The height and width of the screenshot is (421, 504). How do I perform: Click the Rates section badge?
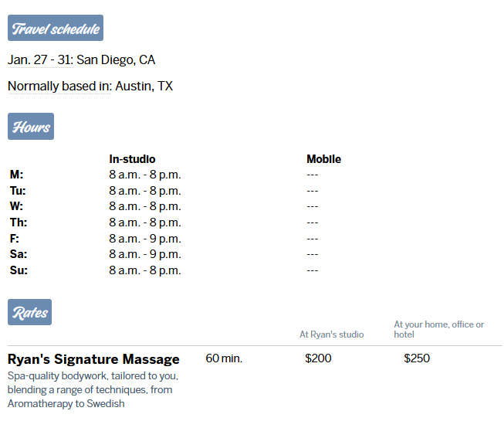point(30,312)
